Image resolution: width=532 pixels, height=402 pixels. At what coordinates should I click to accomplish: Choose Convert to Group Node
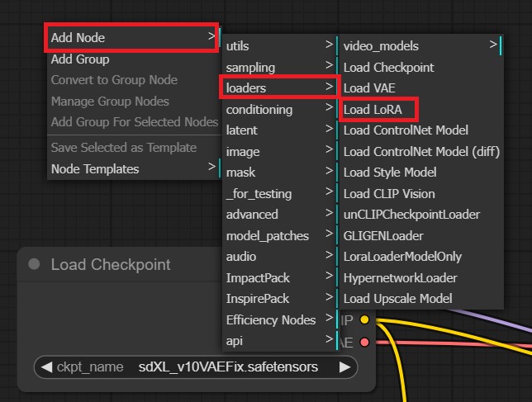(x=134, y=80)
